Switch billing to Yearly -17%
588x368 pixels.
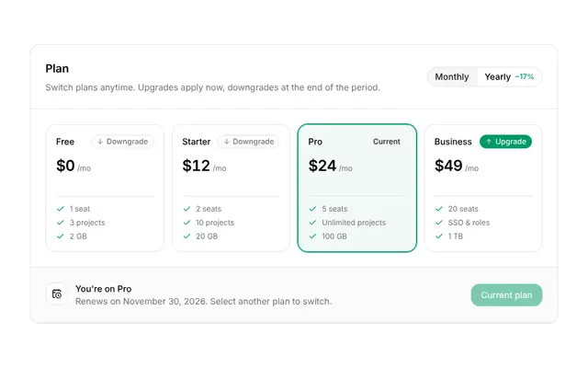(509, 77)
